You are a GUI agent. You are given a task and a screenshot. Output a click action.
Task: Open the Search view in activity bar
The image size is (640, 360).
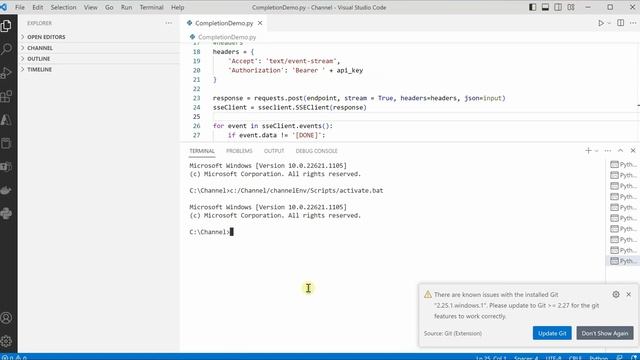click(x=6, y=49)
